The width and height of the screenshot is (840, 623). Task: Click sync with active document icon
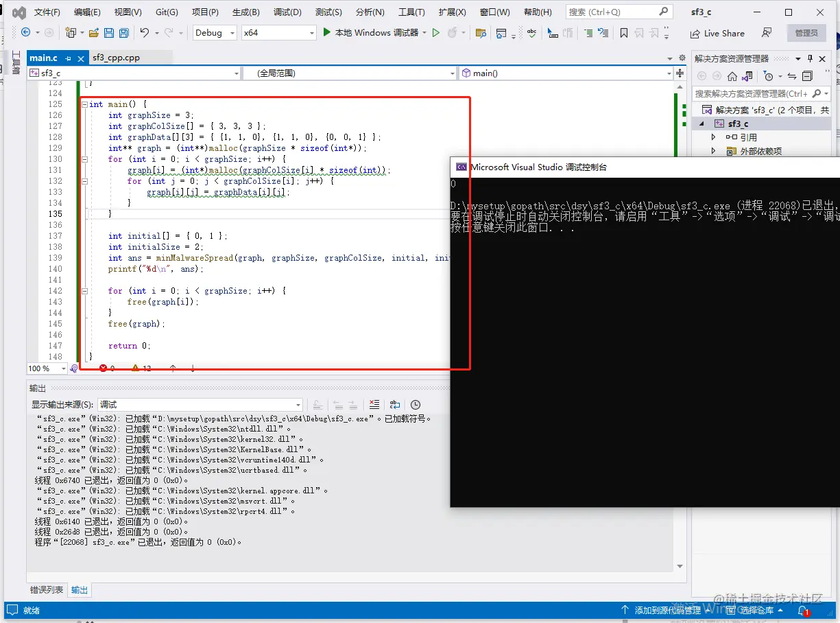[792, 76]
